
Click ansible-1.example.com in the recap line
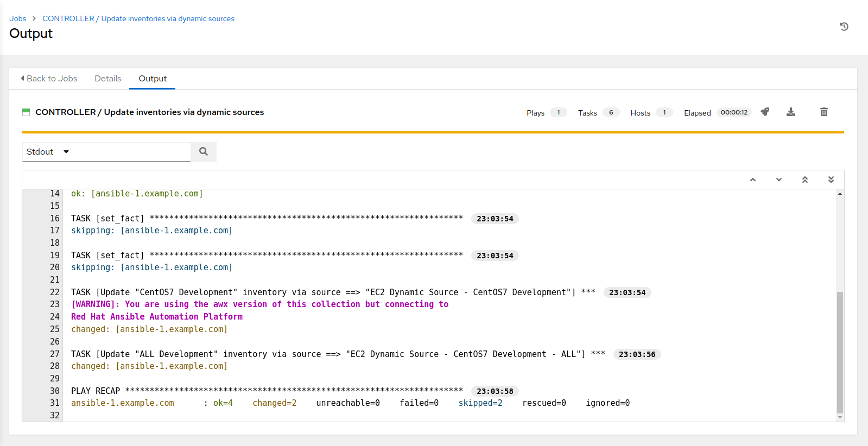pos(123,403)
